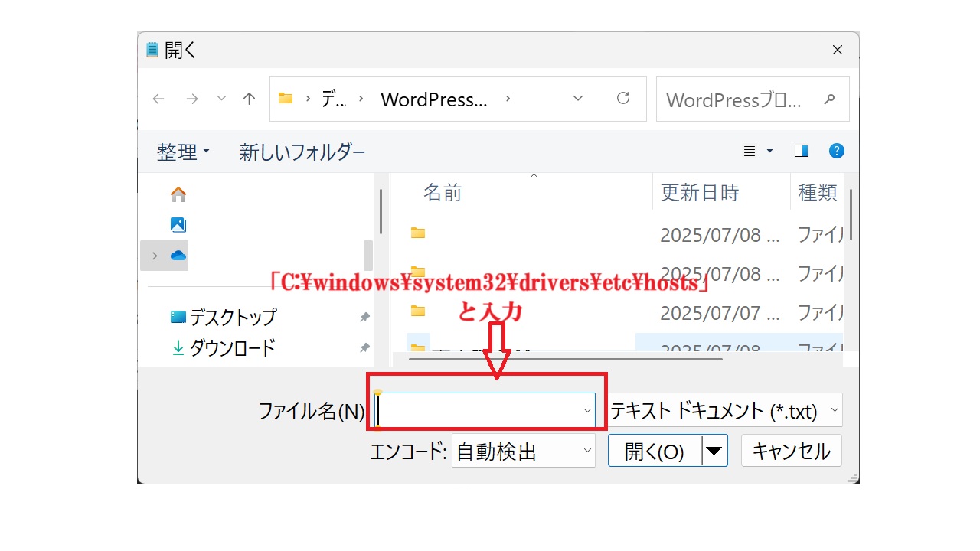Expand the OneDrive cloud tree item
Image resolution: width=980 pixels, height=551 pixels.
point(155,256)
